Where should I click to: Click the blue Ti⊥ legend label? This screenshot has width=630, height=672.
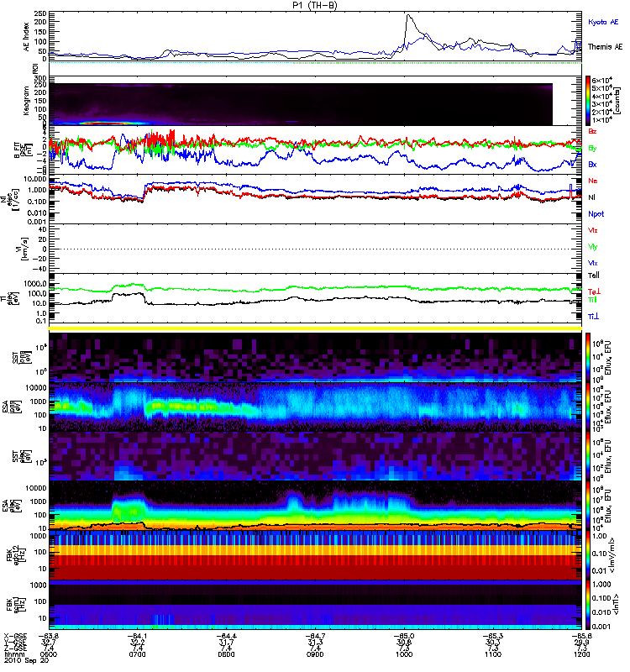593,317
